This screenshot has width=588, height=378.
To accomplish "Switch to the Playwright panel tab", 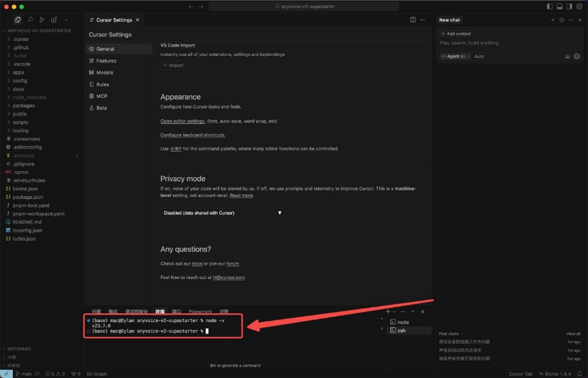I will click(200, 312).
